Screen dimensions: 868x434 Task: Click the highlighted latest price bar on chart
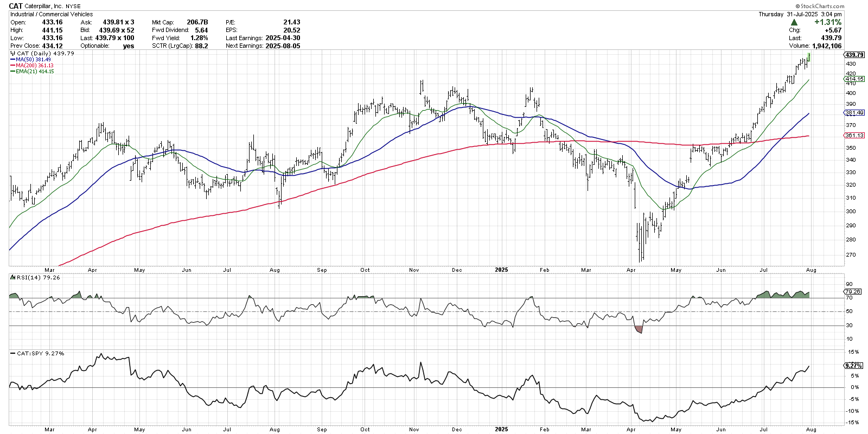pos(809,57)
